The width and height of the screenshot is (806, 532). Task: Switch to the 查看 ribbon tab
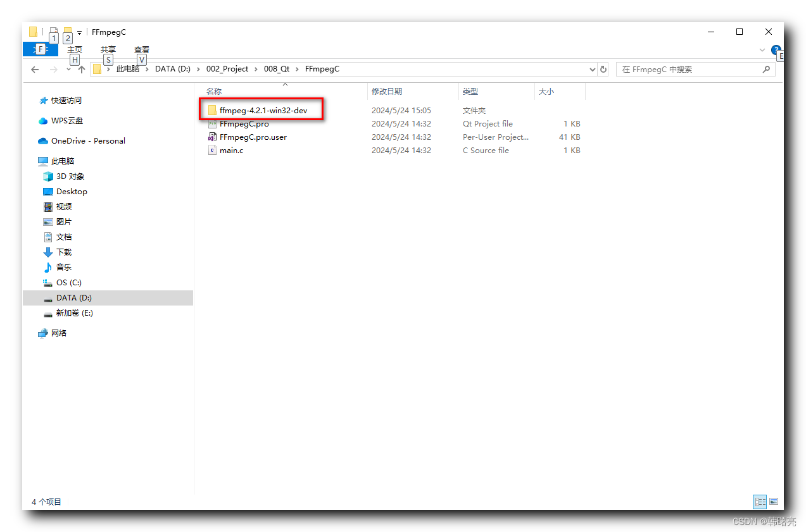pos(141,49)
